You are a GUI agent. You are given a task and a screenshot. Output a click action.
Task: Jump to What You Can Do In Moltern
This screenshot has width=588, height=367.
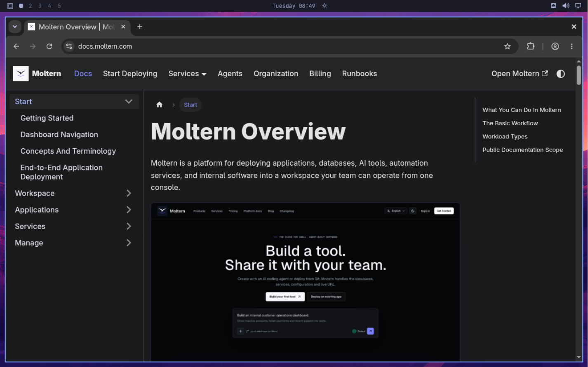pos(522,110)
